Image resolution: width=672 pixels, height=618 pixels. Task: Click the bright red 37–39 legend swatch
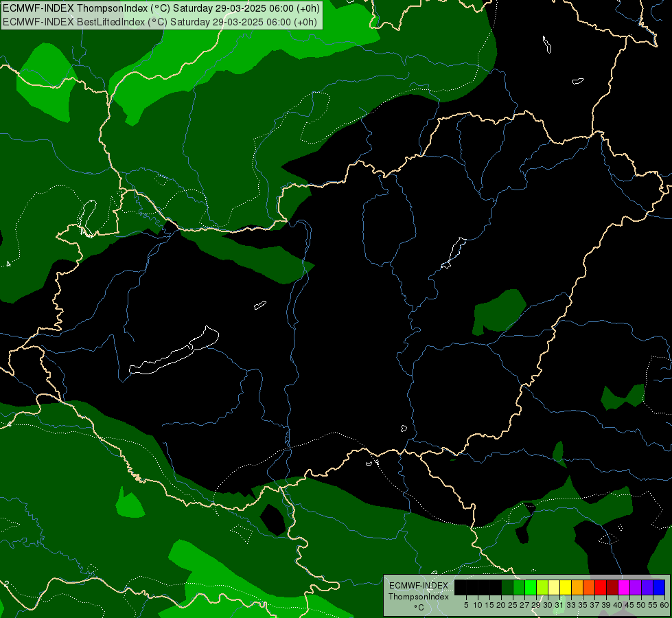[601, 587]
